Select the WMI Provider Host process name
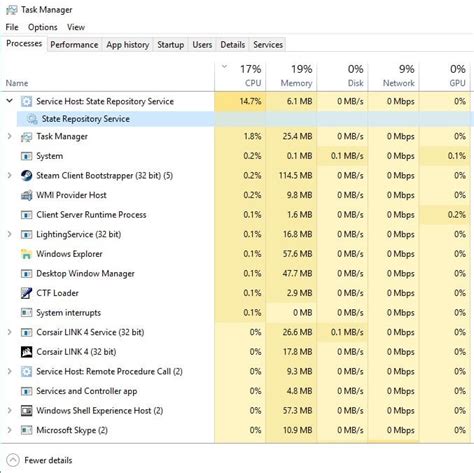Image resolution: width=474 pixels, height=473 pixels. coord(71,195)
